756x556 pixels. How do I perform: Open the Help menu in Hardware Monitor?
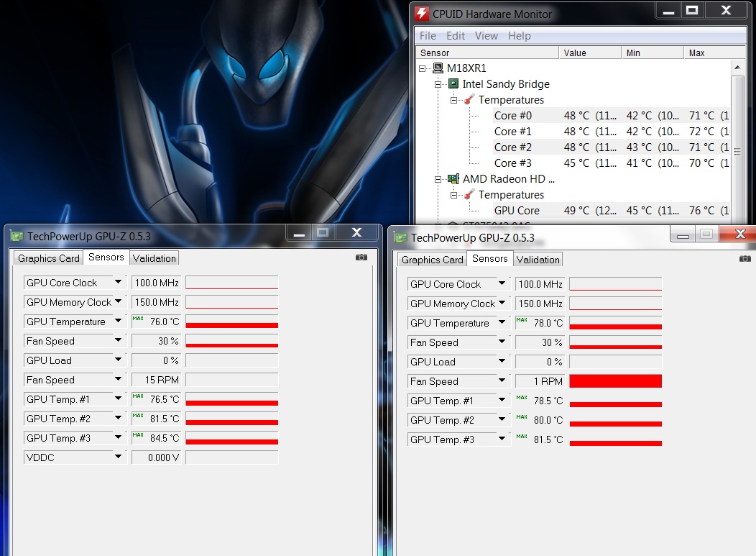point(520,36)
